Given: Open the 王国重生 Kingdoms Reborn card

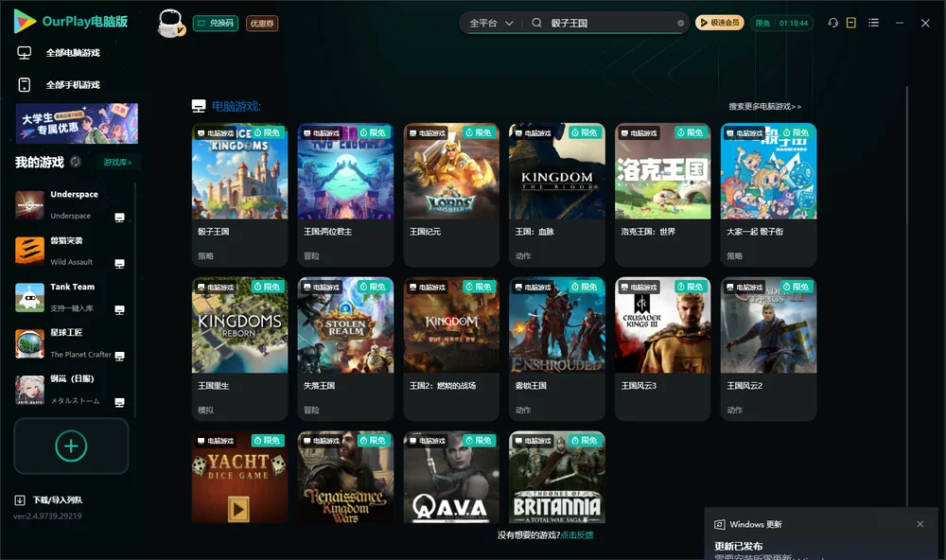Looking at the screenshot, I should tap(239, 349).
